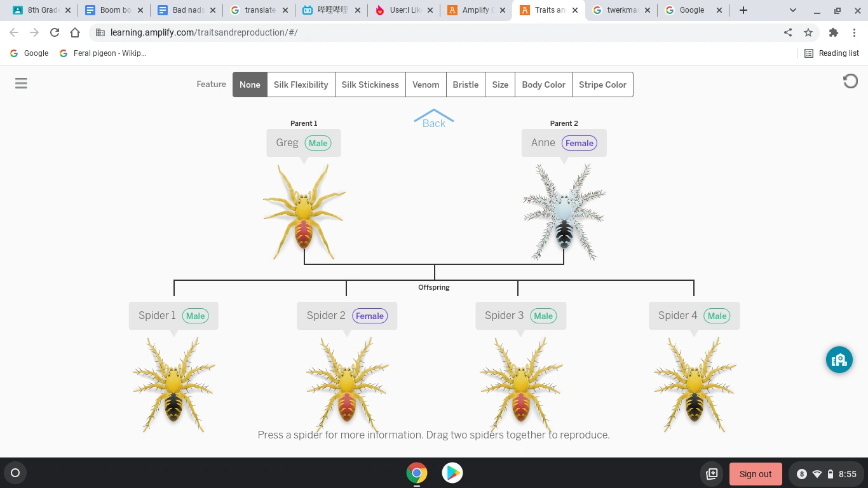The height and width of the screenshot is (488, 868).
Task: Open Google Play Store from the shelf
Action: coord(452,473)
